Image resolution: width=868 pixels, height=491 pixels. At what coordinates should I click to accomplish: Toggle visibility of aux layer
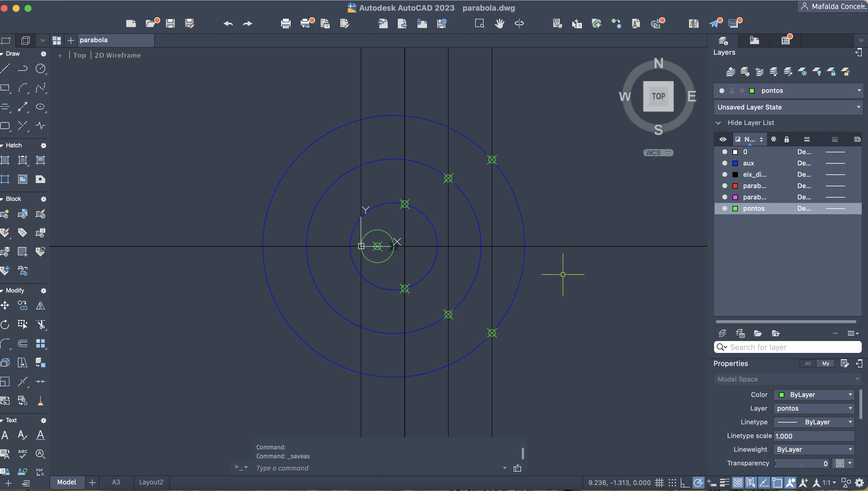[x=724, y=163]
